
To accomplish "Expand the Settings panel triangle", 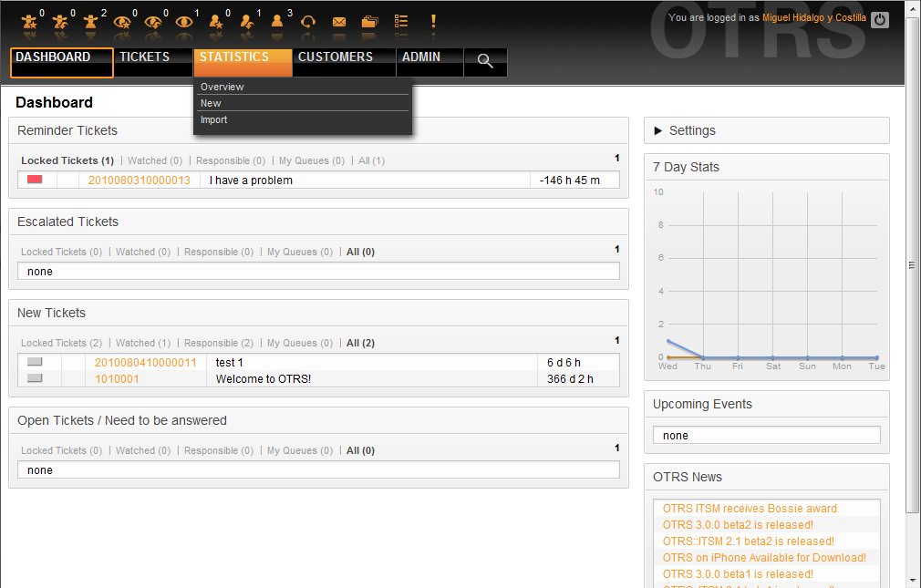I will tap(658, 130).
